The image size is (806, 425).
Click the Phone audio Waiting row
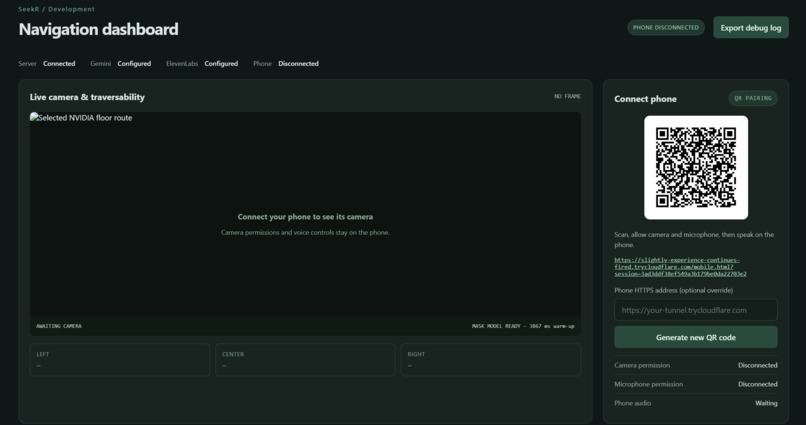(695, 403)
